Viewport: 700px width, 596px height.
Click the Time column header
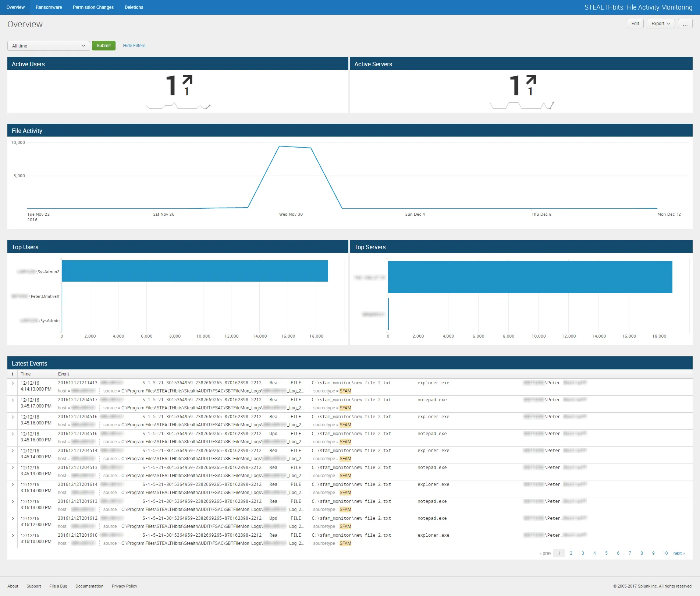[x=36, y=374]
